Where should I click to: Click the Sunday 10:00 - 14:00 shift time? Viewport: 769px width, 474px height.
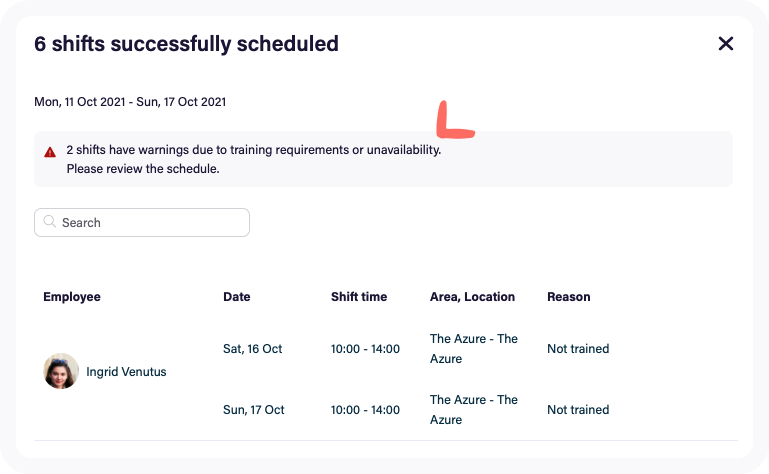pyautogui.click(x=365, y=410)
